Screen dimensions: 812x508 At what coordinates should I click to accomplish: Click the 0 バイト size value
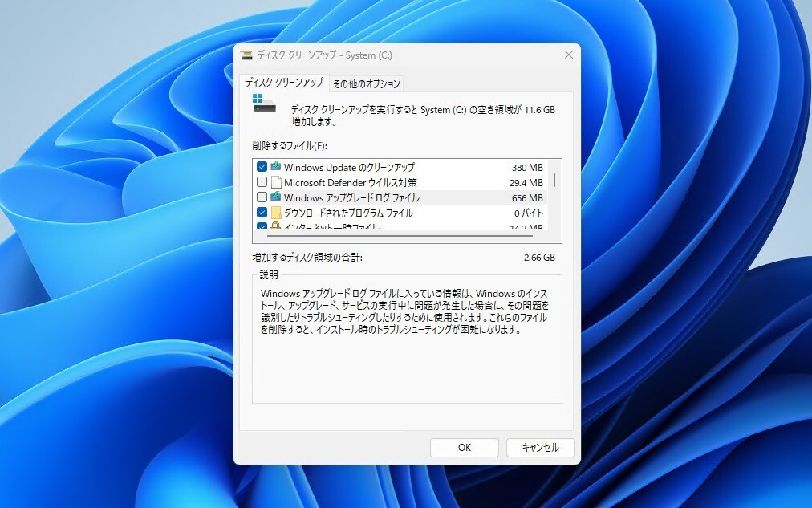tap(529, 213)
